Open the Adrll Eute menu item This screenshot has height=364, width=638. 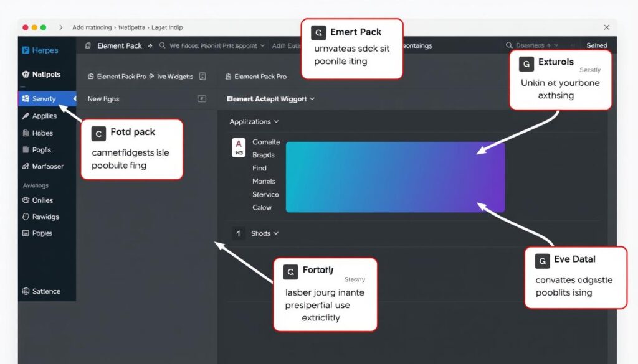286,45
